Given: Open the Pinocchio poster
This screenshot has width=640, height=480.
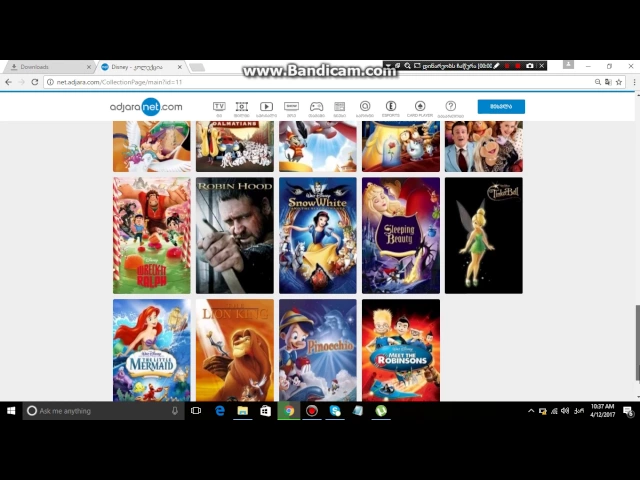Looking at the screenshot, I should pos(318,350).
